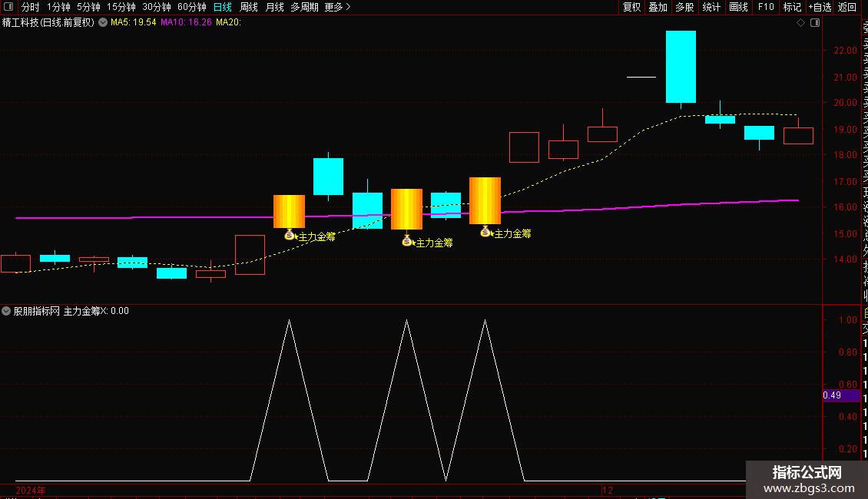868x499 pixels.
Task: Click the 2024年 date label on time axis
Action: tap(31, 490)
